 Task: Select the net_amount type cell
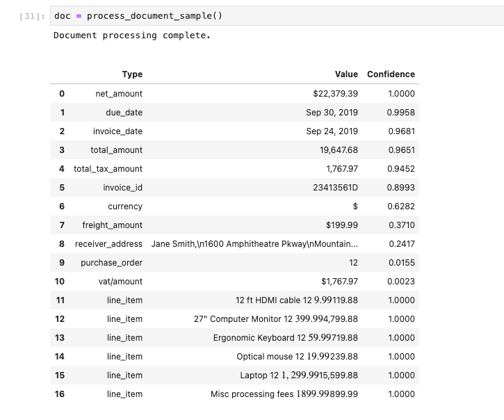click(119, 94)
